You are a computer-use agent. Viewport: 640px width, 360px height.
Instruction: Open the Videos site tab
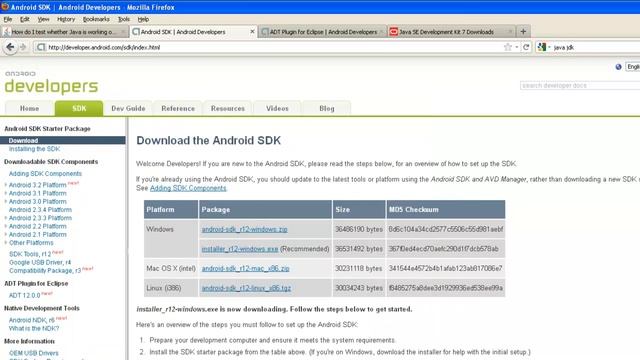[277, 108]
